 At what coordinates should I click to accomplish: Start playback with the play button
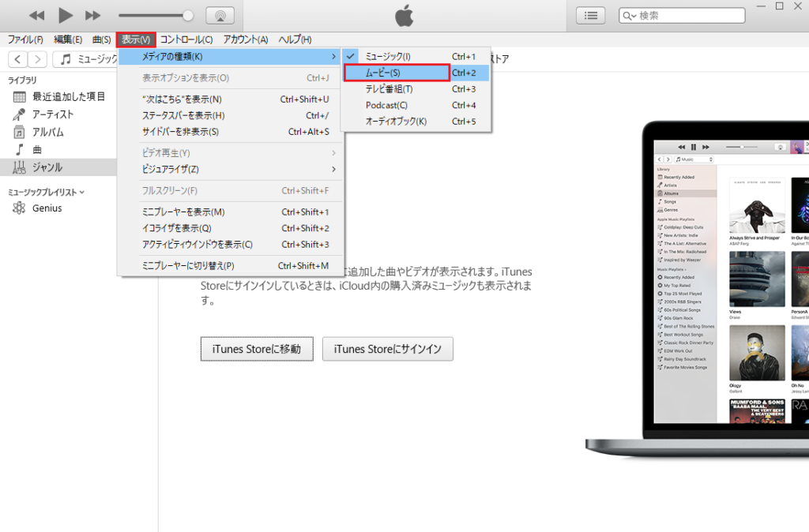click(x=65, y=16)
